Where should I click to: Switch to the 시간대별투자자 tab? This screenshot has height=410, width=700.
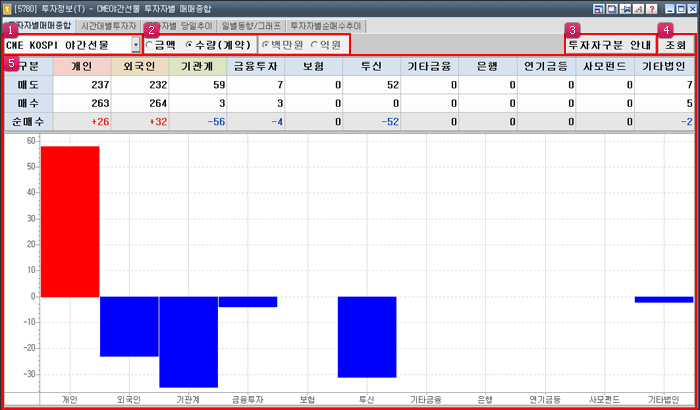108,26
